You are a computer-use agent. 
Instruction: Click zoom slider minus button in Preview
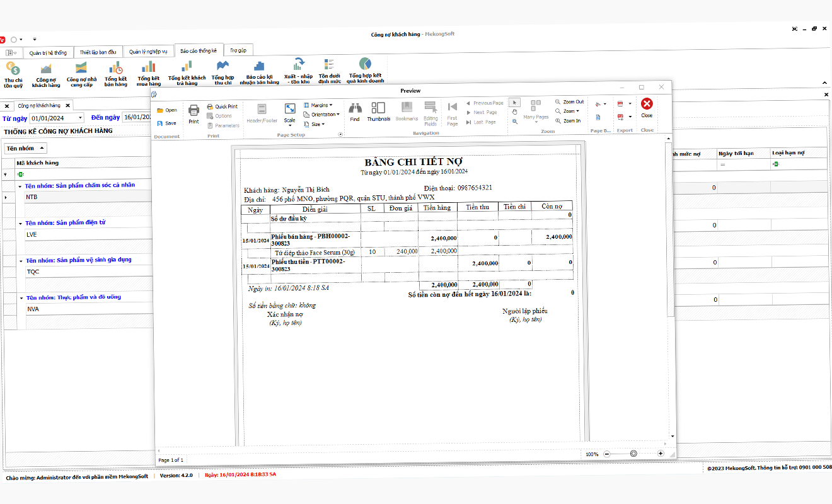point(607,454)
